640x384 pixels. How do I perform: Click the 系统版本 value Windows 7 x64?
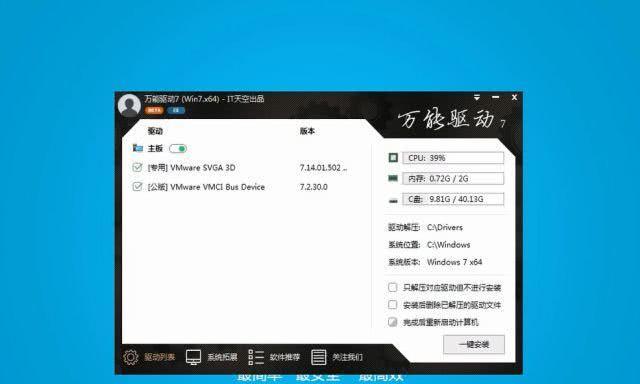pos(455,262)
